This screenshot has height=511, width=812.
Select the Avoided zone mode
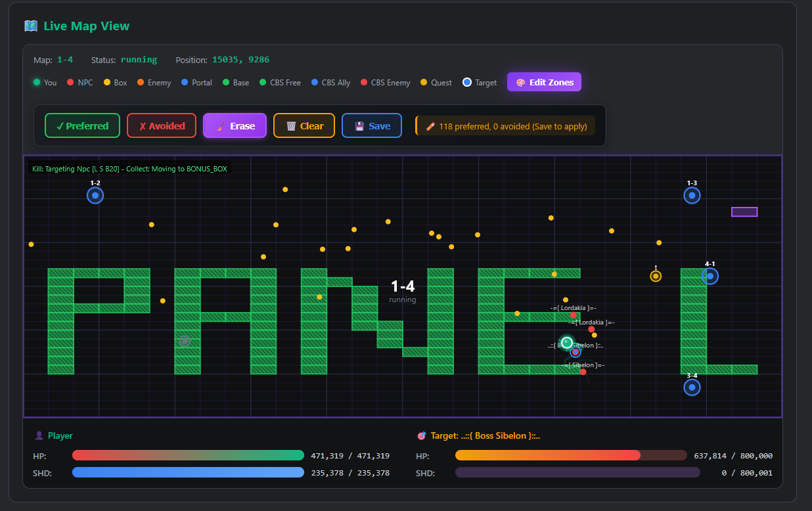click(x=162, y=126)
